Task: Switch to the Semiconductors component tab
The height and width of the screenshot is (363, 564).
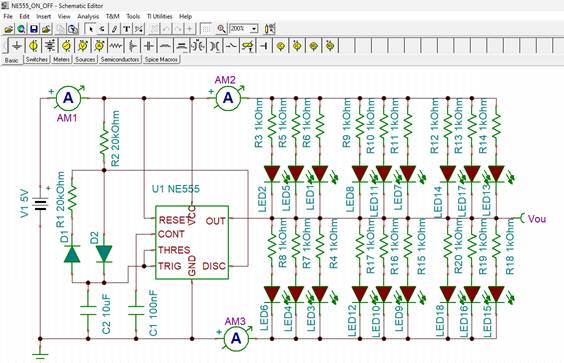Action: click(120, 59)
